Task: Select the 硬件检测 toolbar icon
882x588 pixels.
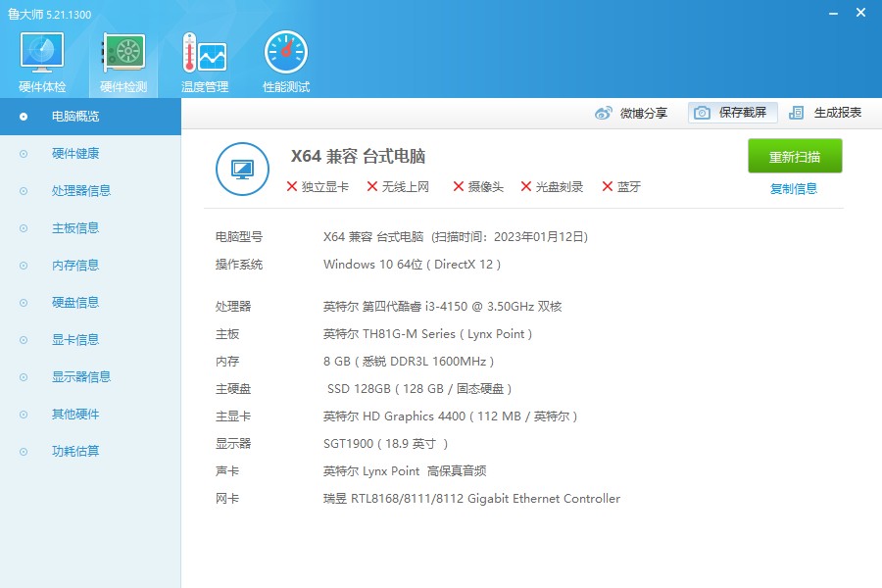Action: [x=122, y=57]
